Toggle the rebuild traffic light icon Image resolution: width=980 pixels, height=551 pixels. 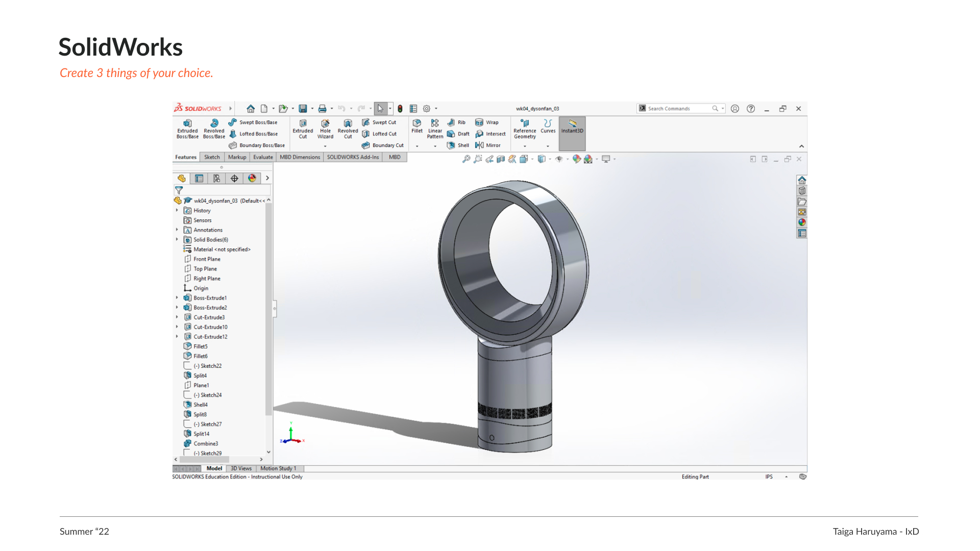click(400, 109)
